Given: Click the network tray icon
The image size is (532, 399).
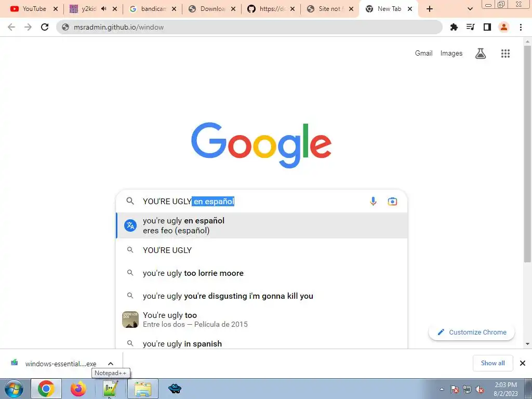Looking at the screenshot, I should point(467,390).
